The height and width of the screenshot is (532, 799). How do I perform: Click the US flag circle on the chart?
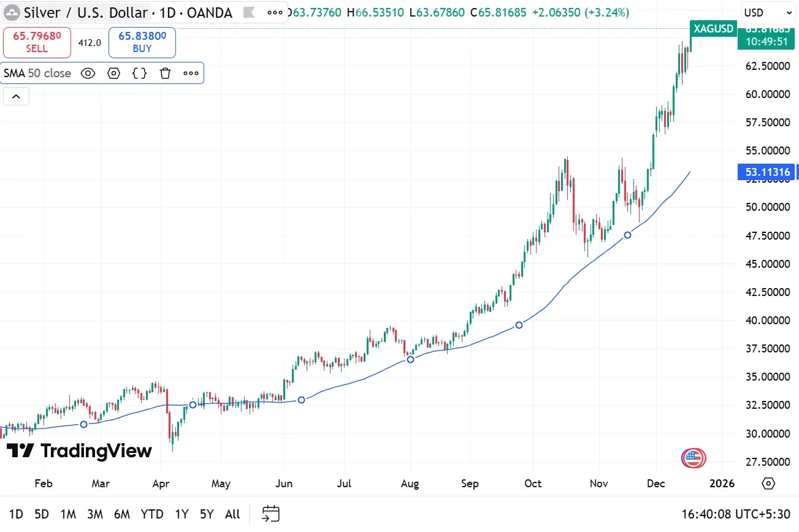693,458
